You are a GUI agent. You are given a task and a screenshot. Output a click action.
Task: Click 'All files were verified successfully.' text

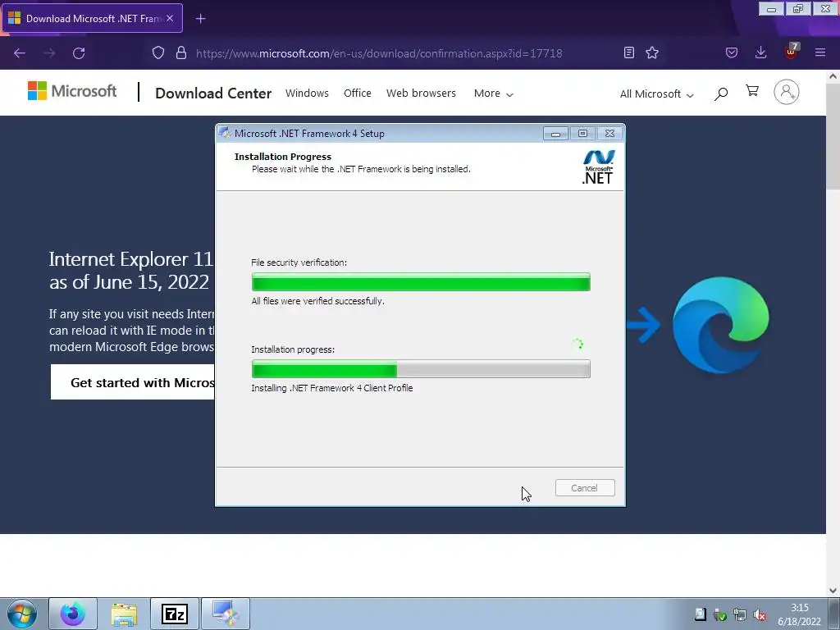(317, 301)
